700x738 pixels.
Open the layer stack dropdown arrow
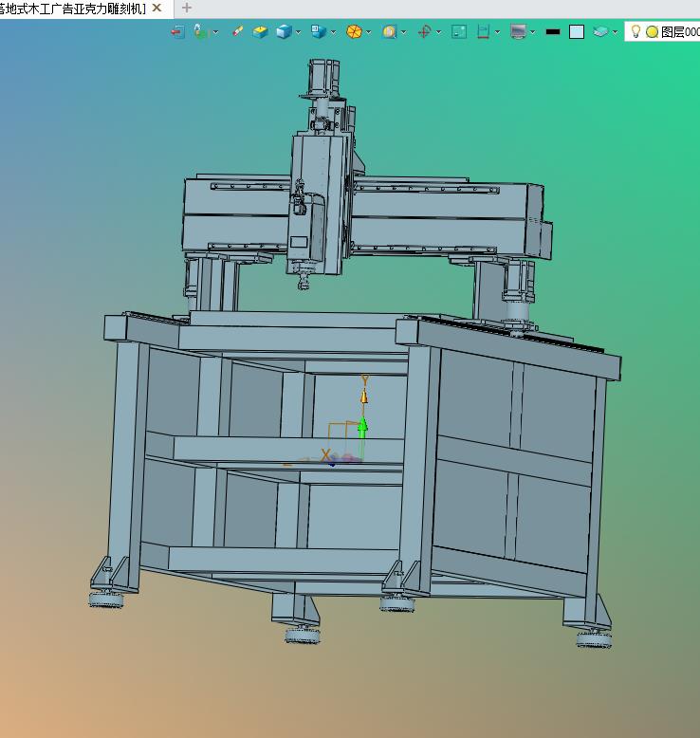point(615,32)
